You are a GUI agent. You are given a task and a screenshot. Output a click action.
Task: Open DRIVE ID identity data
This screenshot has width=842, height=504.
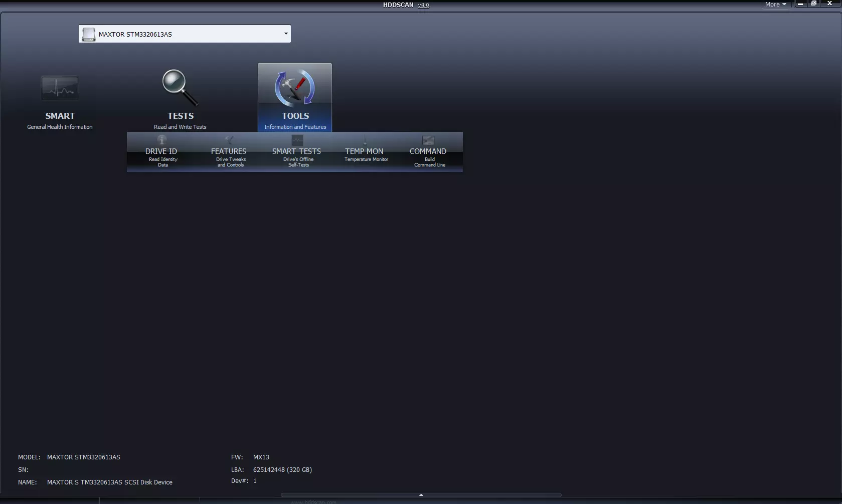161,151
